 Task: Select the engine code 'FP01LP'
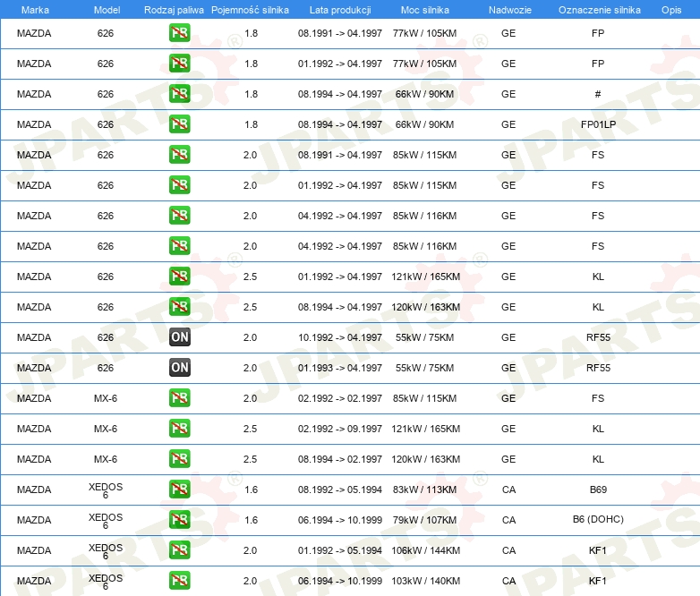tap(598, 124)
